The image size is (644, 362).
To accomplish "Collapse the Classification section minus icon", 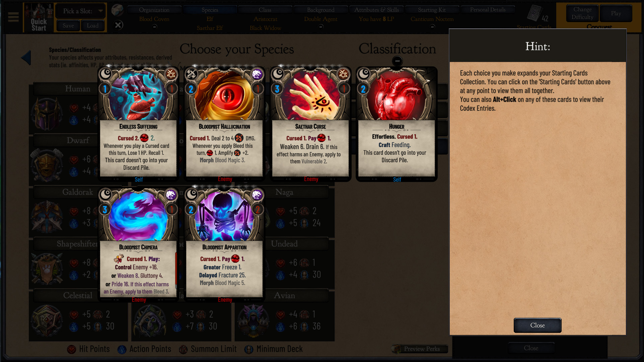I will click(x=397, y=61).
